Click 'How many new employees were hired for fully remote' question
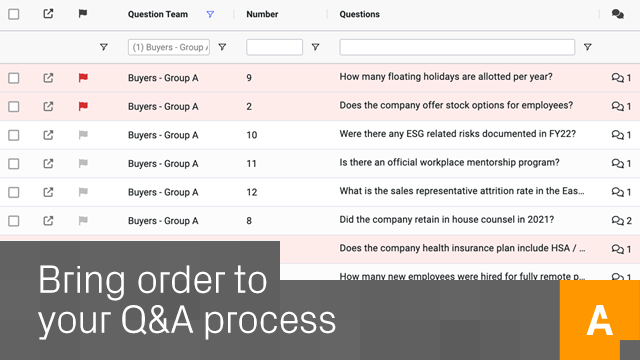 click(x=462, y=276)
